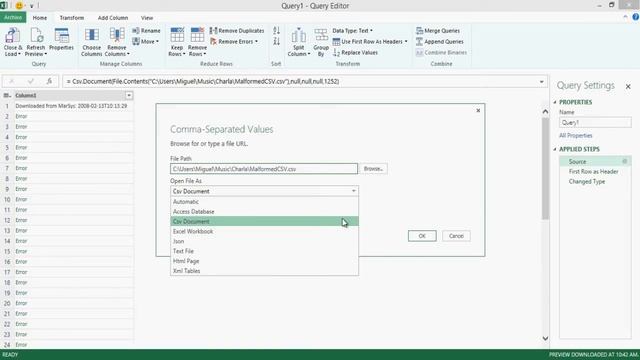Choose Html Page from the list
This screenshot has width=640, height=360.
point(264,261)
